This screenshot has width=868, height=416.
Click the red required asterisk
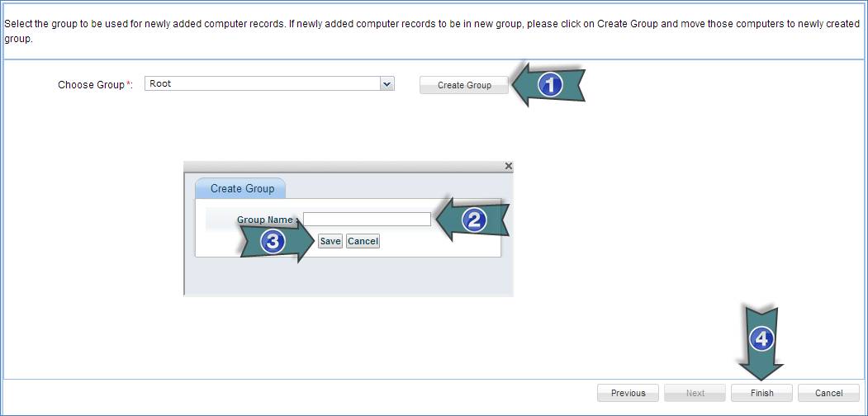pos(129,85)
